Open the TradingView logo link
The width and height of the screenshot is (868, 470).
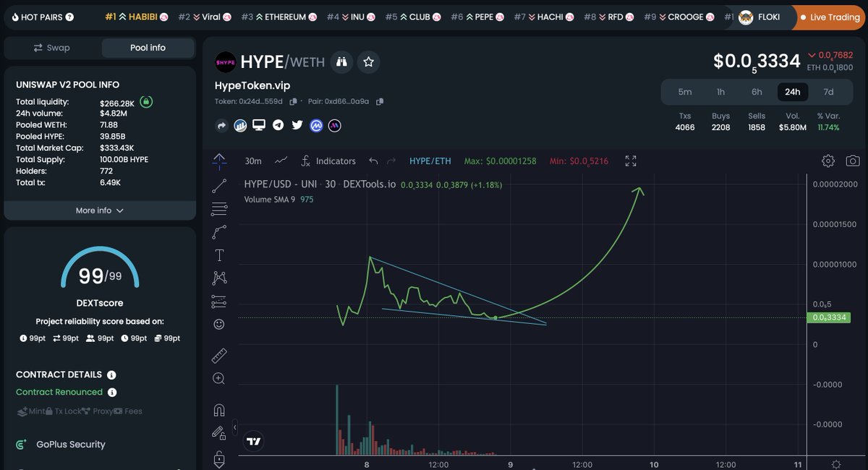[253, 440]
